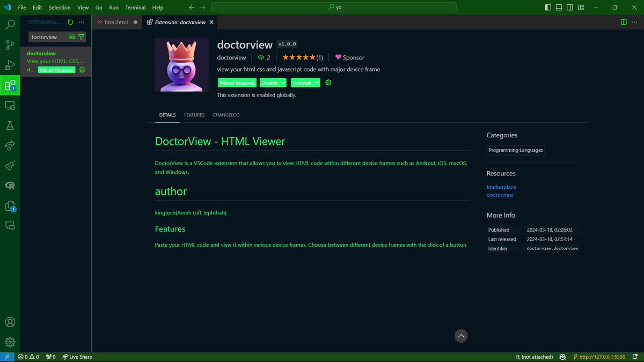The width and height of the screenshot is (644, 362).
Task: Uninstall the doctorview extension
Action: (x=302, y=83)
